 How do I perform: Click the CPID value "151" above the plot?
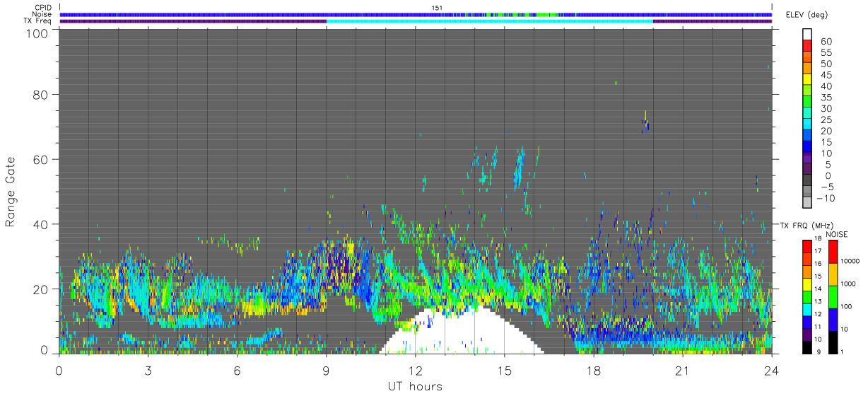click(x=437, y=8)
